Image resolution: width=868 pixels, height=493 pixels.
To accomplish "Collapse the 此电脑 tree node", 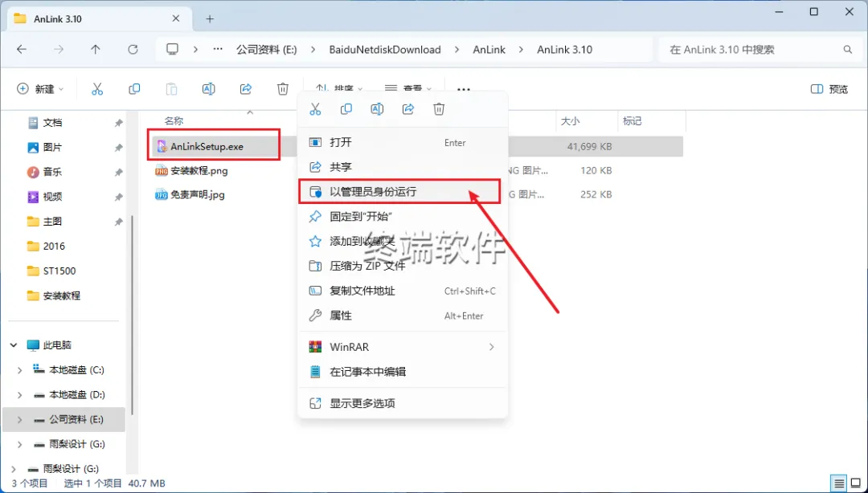I will [14, 344].
